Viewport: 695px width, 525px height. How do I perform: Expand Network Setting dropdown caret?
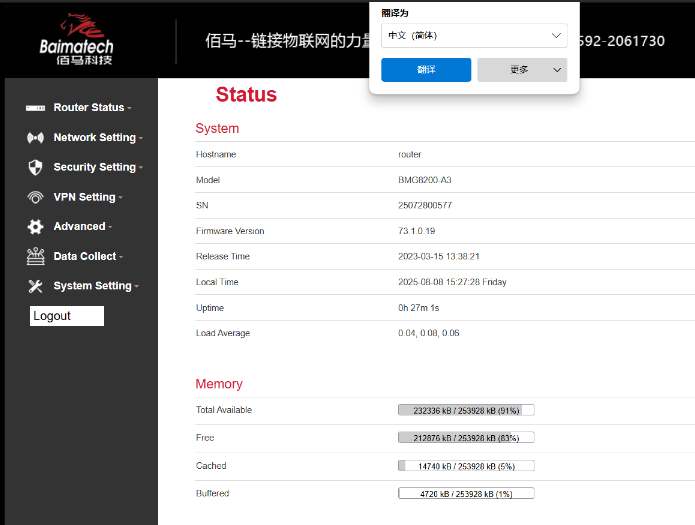(141, 138)
